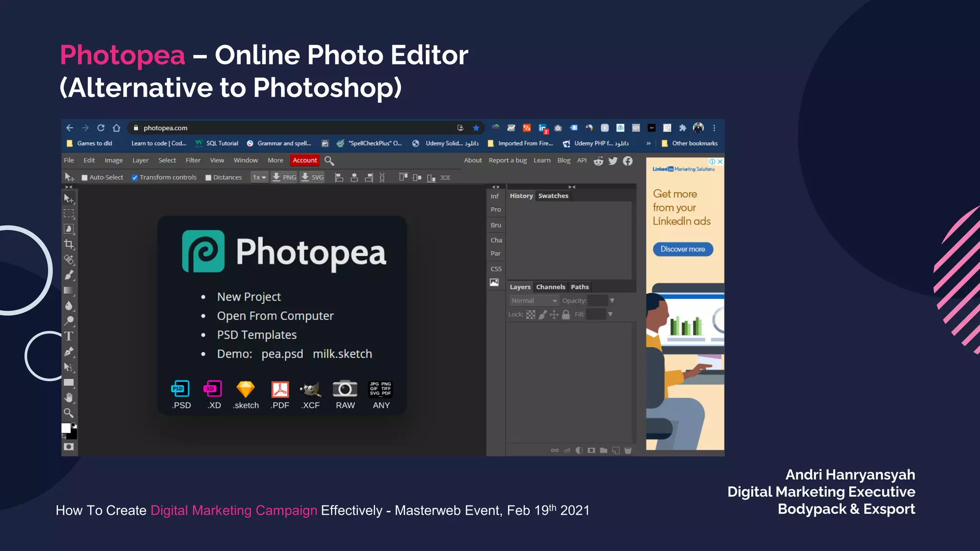Switch to the Paths tab
The height and width of the screenshot is (551, 980).
pyautogui.click(x=579, y=287)
